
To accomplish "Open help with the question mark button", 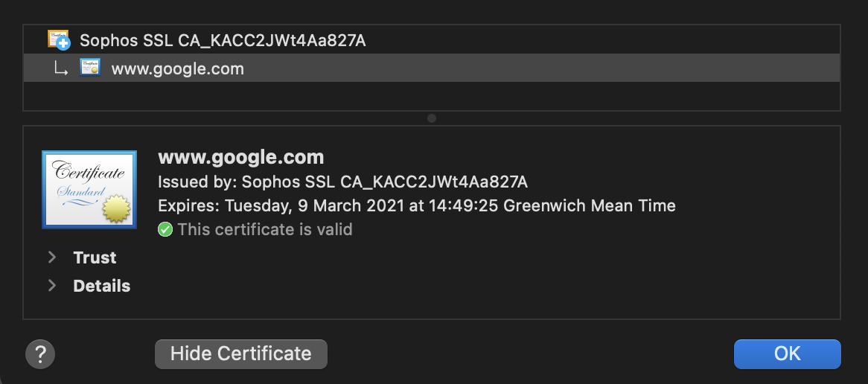I will coord(40,353).
